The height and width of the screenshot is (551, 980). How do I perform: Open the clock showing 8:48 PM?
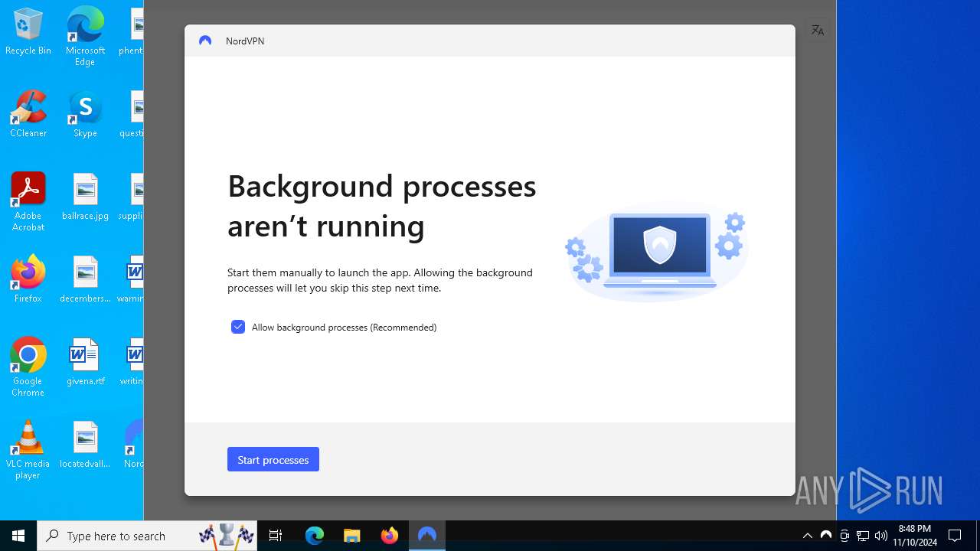tap(915, 536)
